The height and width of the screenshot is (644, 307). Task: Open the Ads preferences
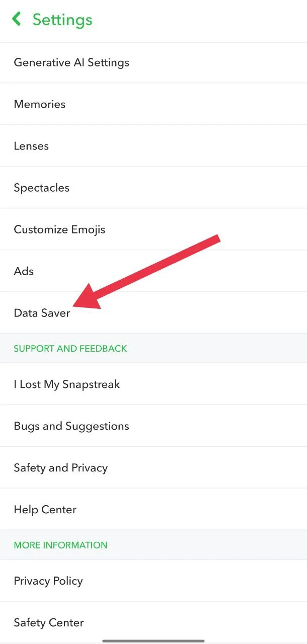24,272
